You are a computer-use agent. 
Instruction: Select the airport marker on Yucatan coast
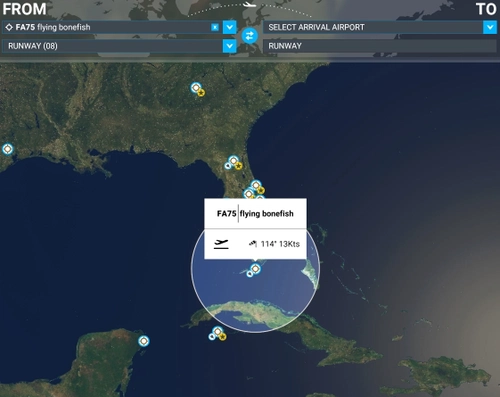[144, 341]
